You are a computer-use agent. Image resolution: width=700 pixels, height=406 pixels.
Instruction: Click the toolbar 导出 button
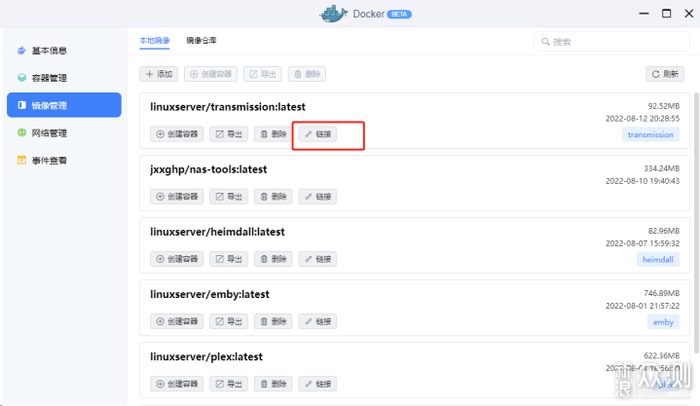click(x=262, y=74)
